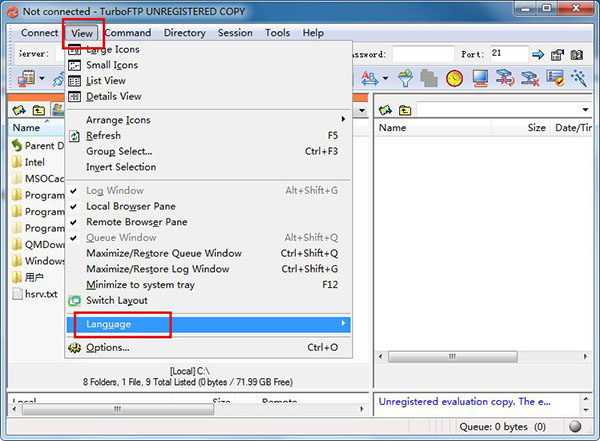This screenshot has width=600, height=441.
Task: Click remote pane parent folder icon
Action: pos(405,111)
